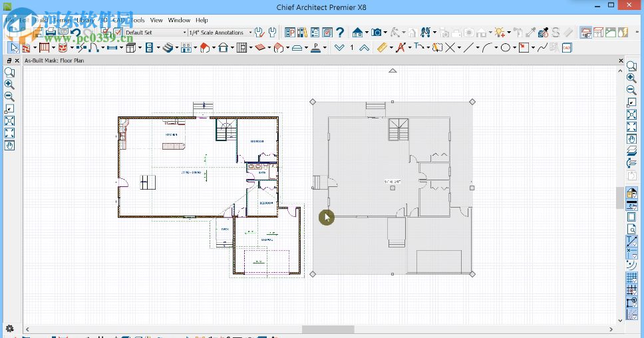Select the X-shaped point marker tool
This screenshot has height=338, width=644.
click(x=450, y=48)
